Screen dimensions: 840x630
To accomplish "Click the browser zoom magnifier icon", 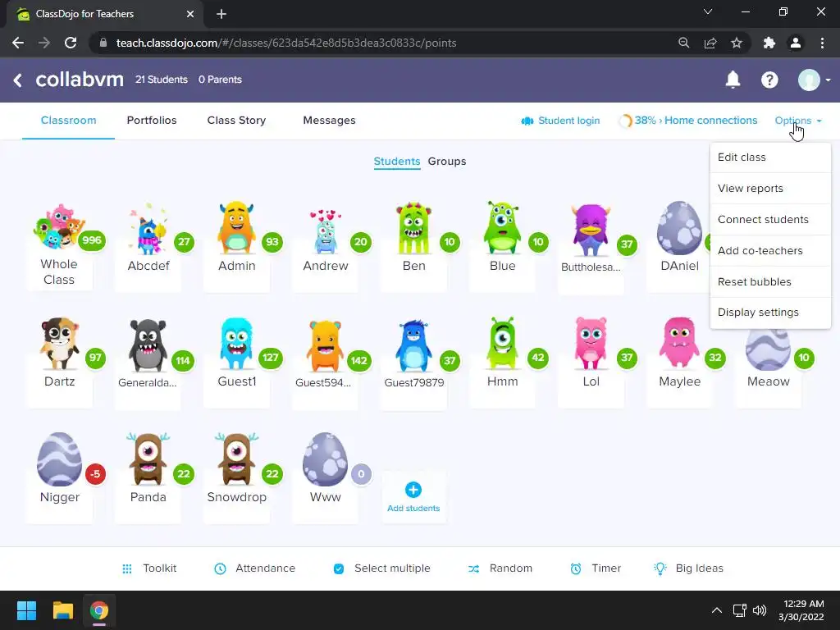I will pyautogui.click(x=683, y=43).
